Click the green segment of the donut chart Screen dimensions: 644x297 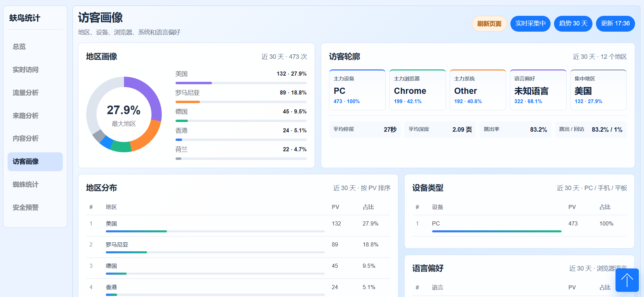tap(121, 147)
